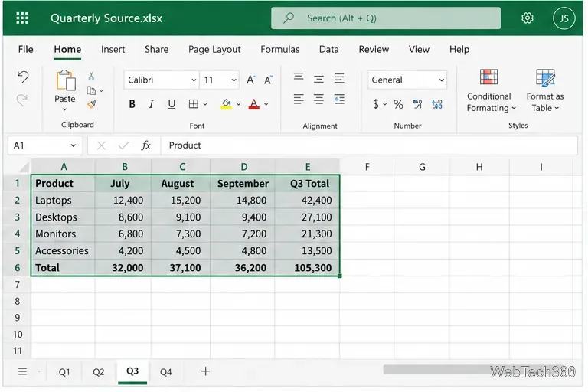
Task: Expand the Borders options arrow
Action: 205,104
